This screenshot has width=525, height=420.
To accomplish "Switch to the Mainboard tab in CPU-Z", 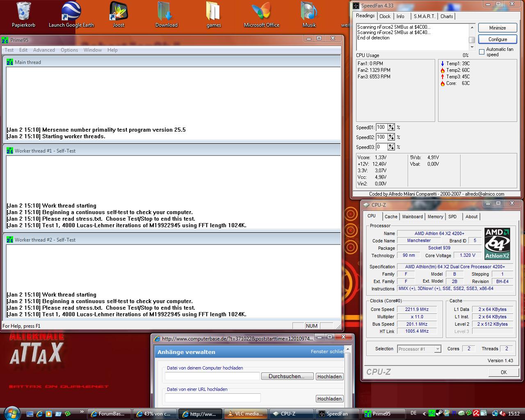I will coord(412,217).
